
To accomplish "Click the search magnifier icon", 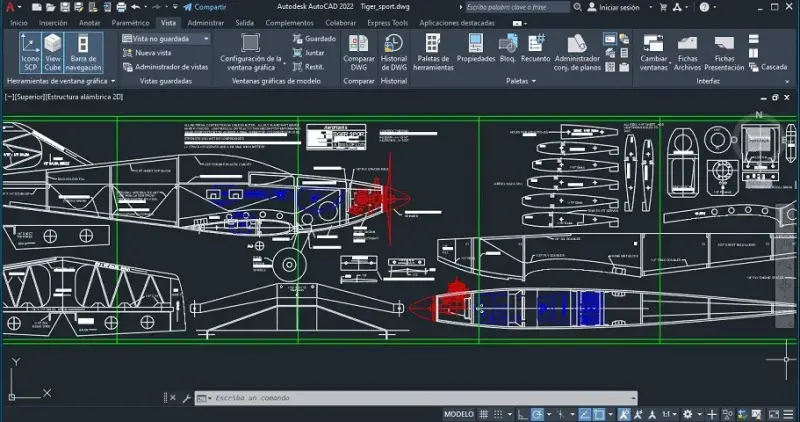I will (x=577, y=7).
